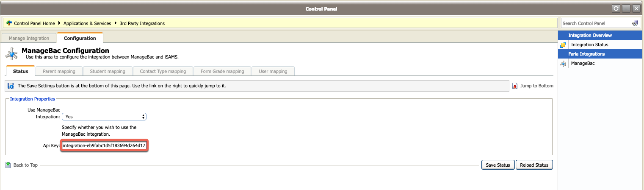644x190 pixels.
Task: Minimize the Control Panel window
Action: click(627, 8)
